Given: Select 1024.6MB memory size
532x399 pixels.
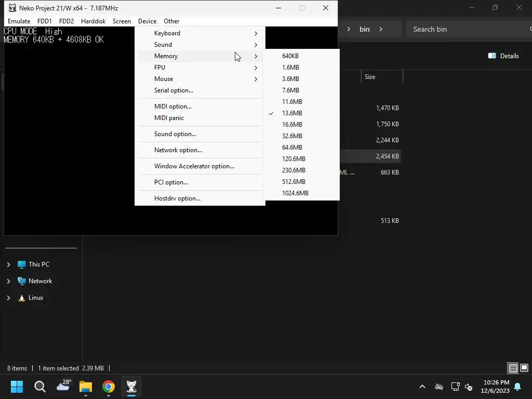Looking at the screenshot, I should [301, 193].
